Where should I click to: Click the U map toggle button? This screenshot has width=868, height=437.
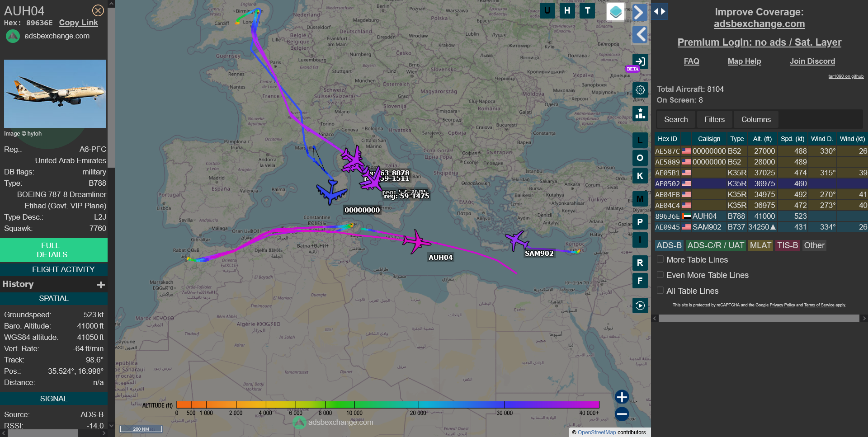pos(547,10)
